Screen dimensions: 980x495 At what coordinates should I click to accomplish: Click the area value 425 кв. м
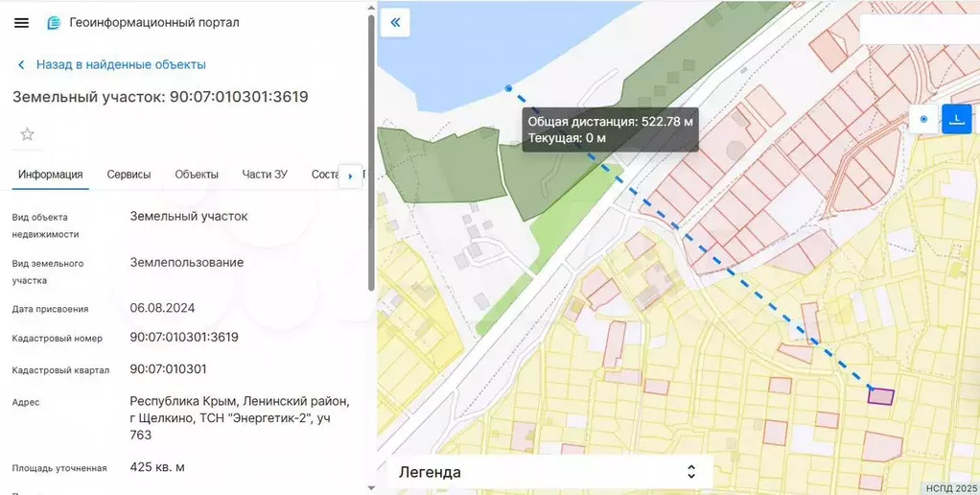[x=157, y=467]
